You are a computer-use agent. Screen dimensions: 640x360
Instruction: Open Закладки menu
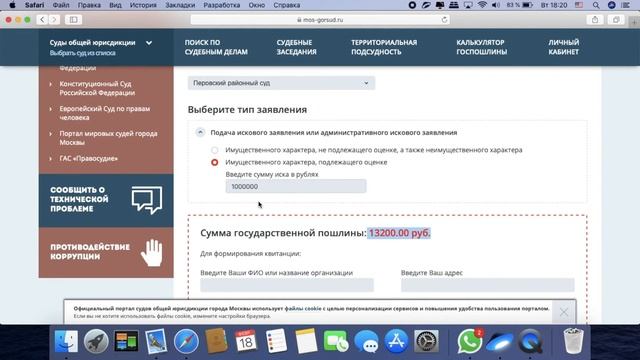[x=180, y=5]
